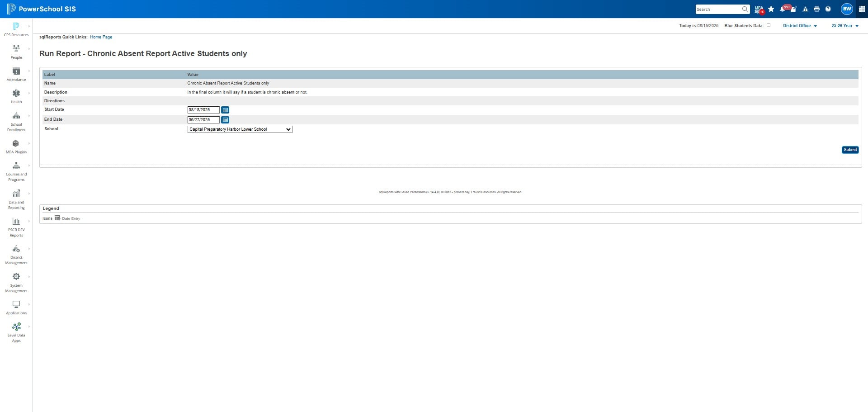Click the Submit button
868x412 pixels.
850,150
